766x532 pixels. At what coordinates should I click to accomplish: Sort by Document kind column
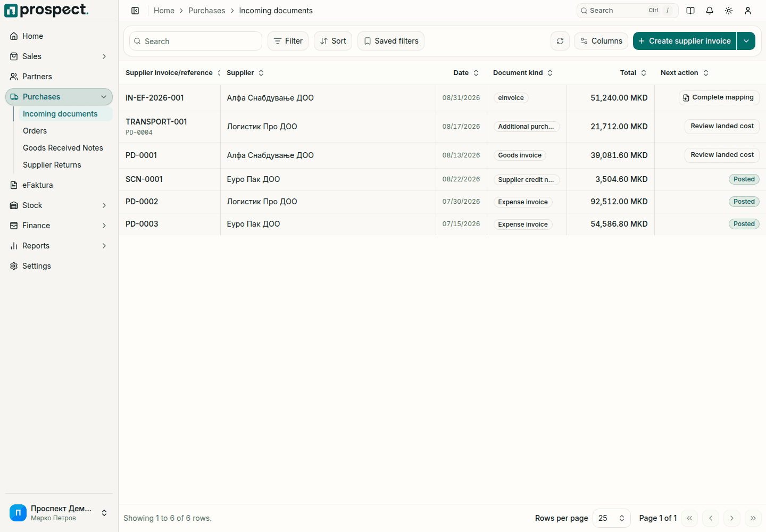pyautogui.click(x=523, y=73)
